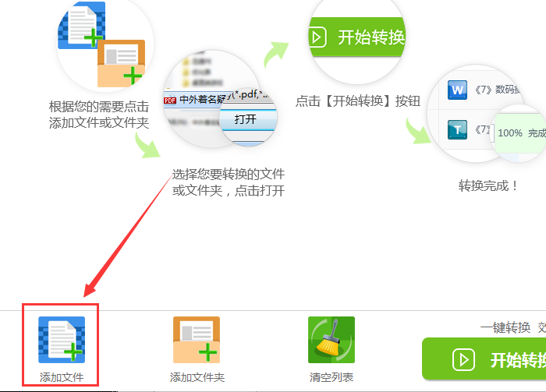546x392 pixels.
Task: Click the blue add-file icon in tutorial circle
Action: (81, 26)
